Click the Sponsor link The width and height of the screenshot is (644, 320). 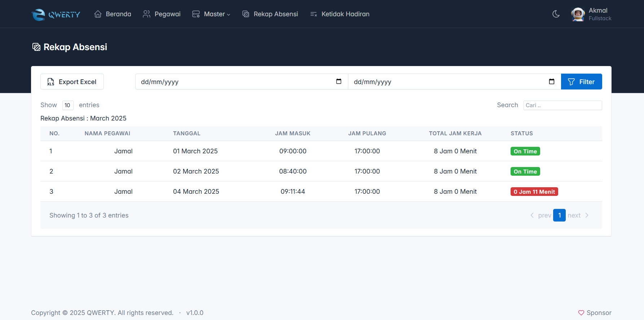pyautogui.click(x=595, y=313)
